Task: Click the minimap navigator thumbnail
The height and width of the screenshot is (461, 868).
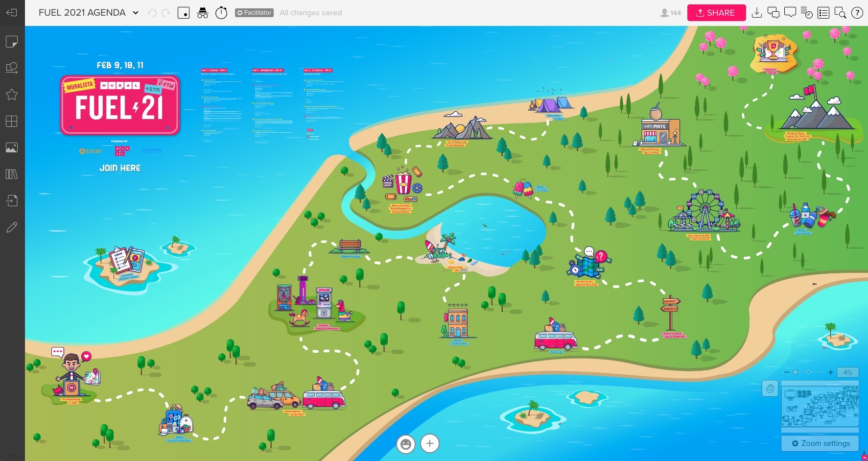Action: pos(820,406)
